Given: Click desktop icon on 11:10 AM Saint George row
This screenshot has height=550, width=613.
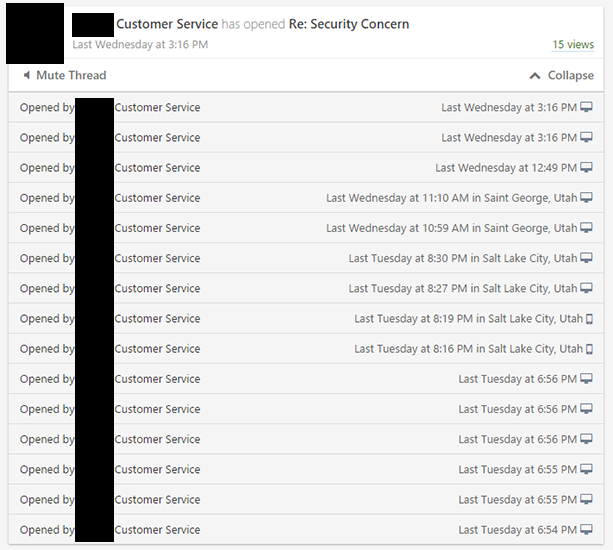Looking at the screenshot, I should click(x=586, y=198).
